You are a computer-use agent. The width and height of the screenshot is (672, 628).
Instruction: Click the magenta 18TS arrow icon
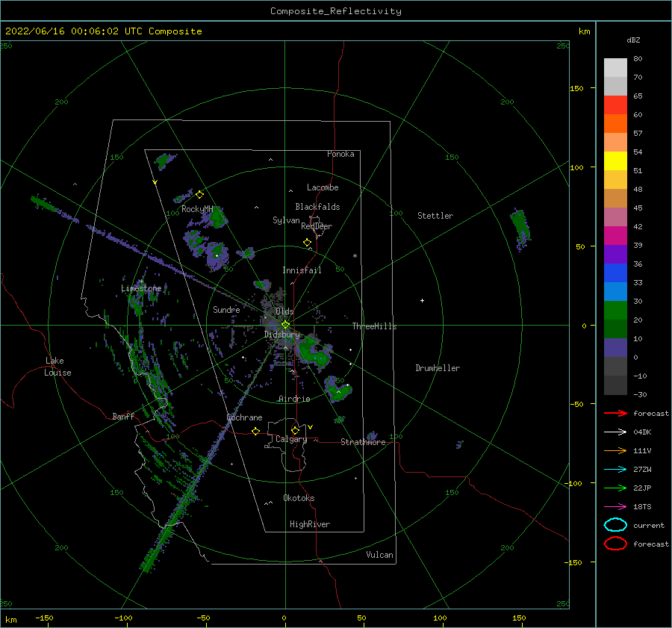pos(615,507)
